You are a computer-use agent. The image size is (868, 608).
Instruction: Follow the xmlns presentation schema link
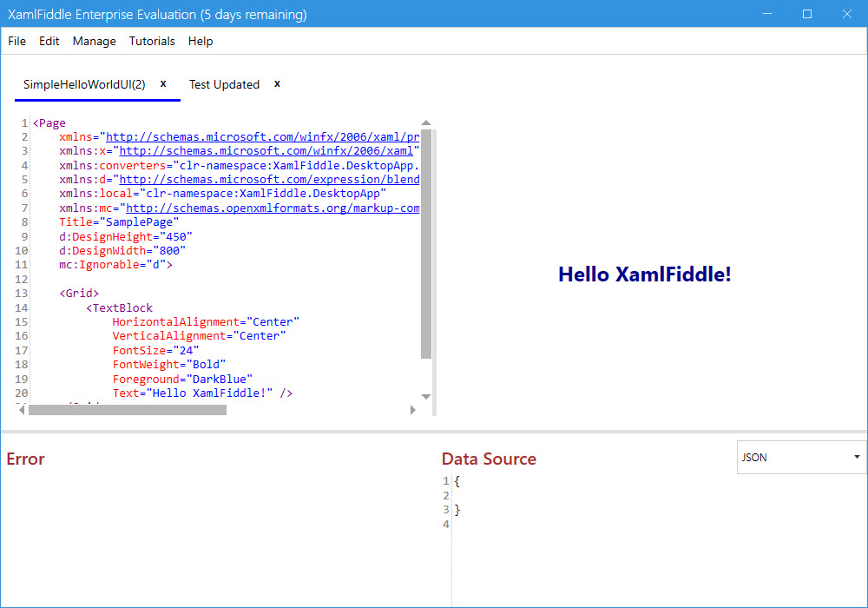pyautogui.click(x=262, y=136)
